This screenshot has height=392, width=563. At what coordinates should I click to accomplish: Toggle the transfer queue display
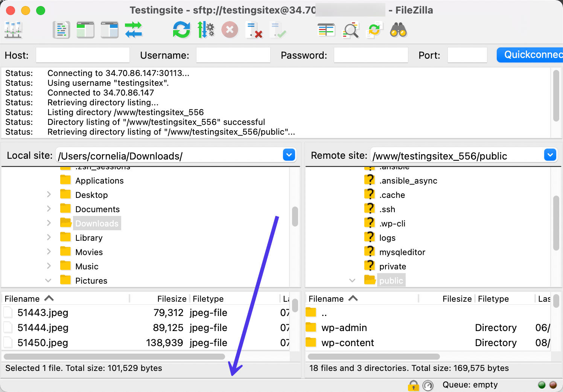coord(134,30)
